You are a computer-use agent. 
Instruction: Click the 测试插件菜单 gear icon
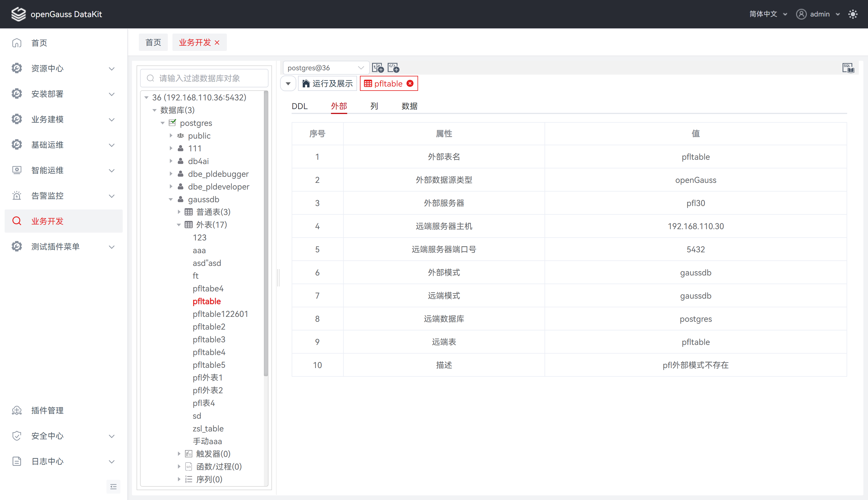17,246
